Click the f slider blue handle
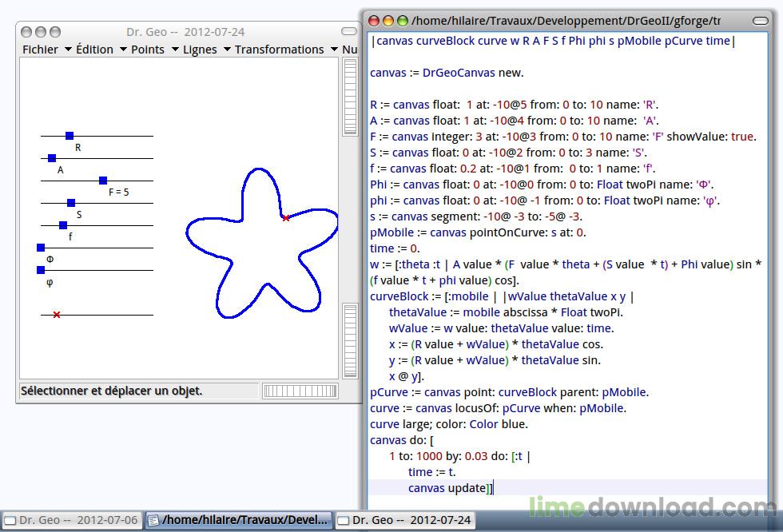Screen dimensions: 783x532 point(63,225)
